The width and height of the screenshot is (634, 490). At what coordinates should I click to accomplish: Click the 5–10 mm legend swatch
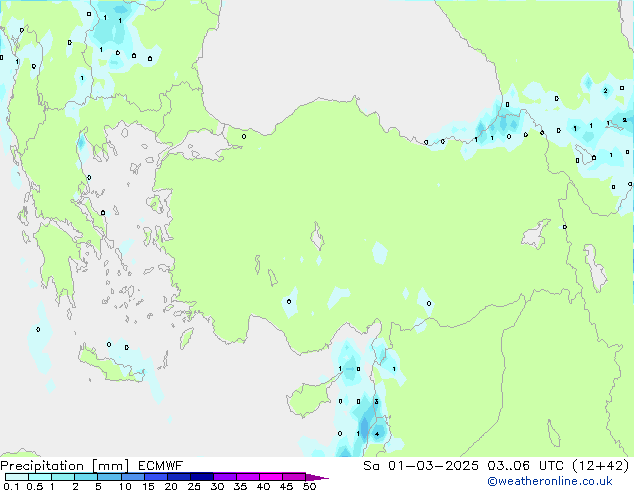[109, 477]
